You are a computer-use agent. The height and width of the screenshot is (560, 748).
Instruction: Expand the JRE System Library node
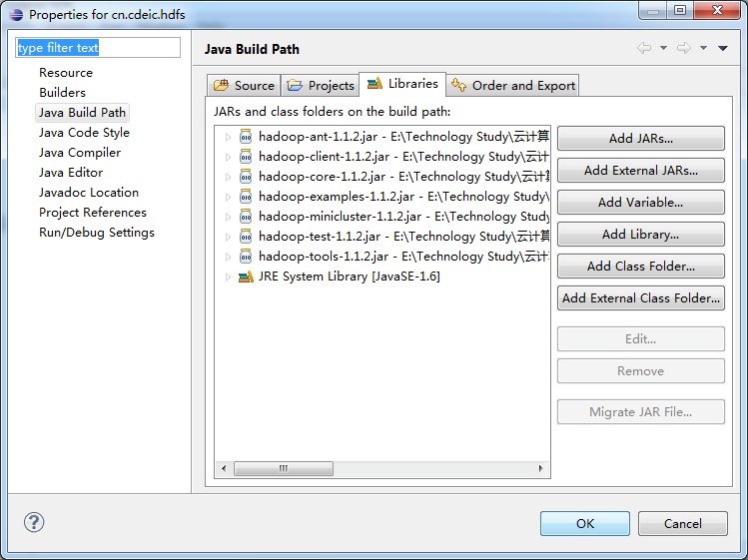click(228, 277)
